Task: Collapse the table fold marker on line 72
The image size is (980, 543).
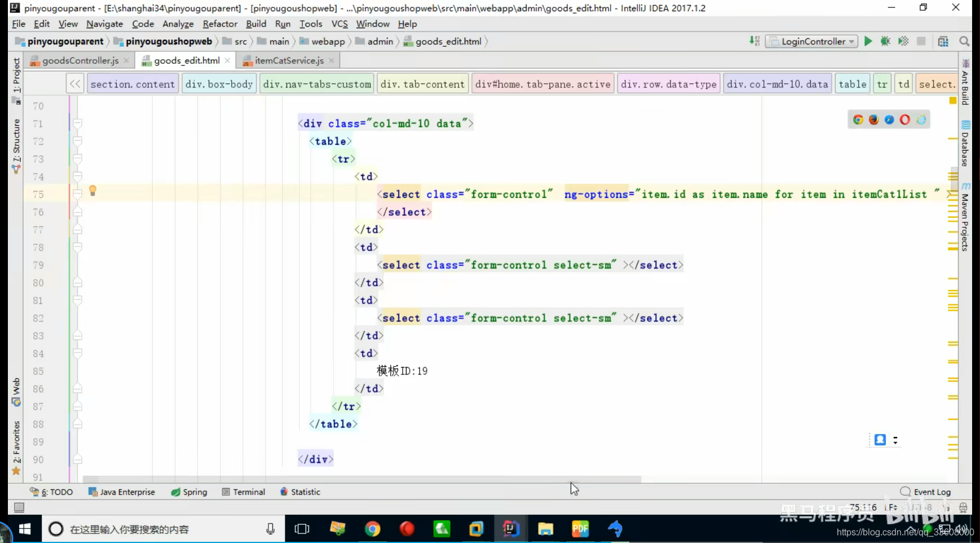Action: (x=78, y=141)
